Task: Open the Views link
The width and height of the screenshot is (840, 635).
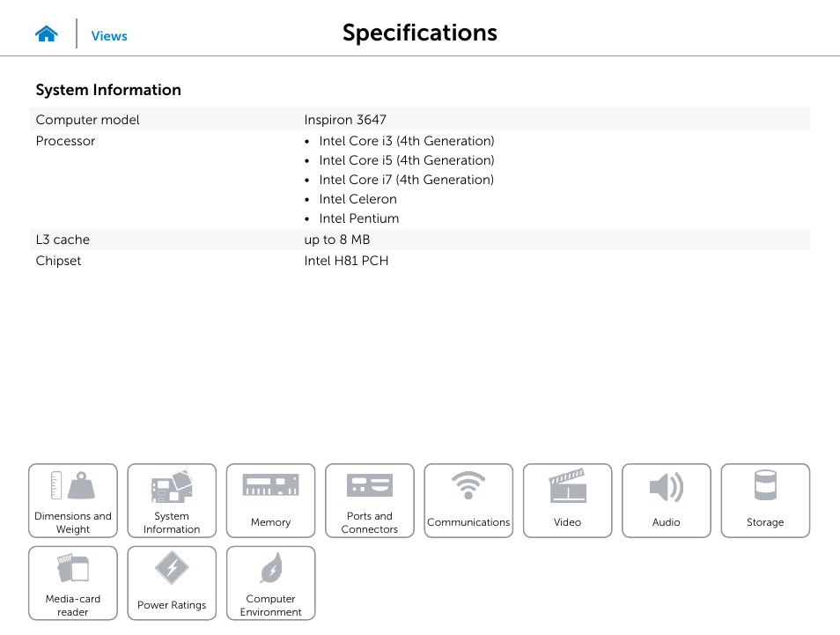Action: coord(109,36)
